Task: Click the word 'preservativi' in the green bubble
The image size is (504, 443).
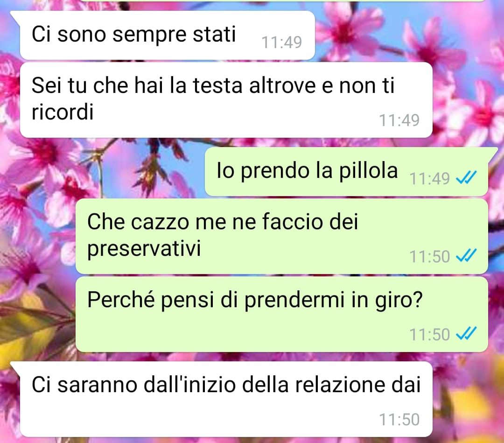Action: (144, 248)
